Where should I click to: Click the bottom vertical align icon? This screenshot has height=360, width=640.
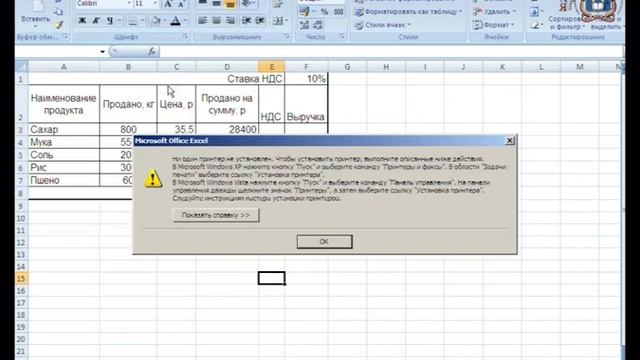tap(230, 4)
